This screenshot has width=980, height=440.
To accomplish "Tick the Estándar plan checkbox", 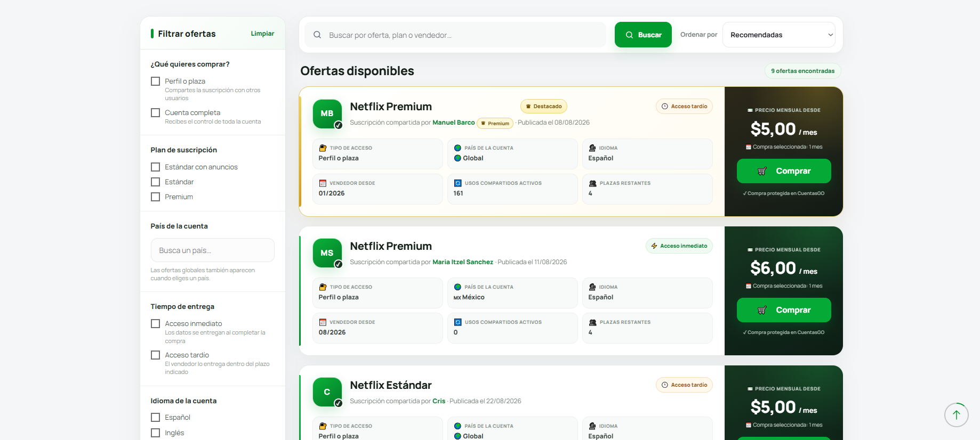I will coord(156,182).
